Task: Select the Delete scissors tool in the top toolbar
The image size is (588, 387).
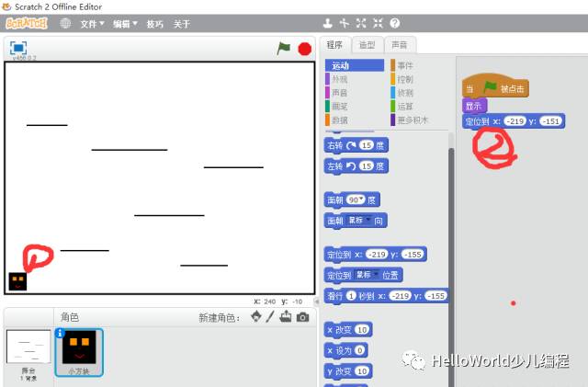Action: pos(345,23)
